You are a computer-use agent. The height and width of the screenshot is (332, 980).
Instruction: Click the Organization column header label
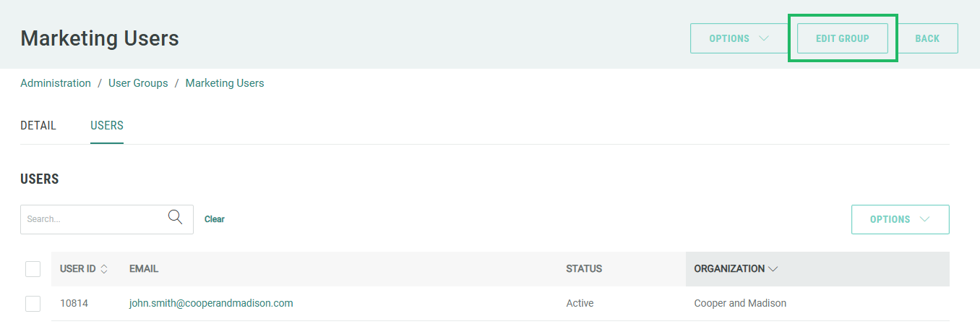728,269
